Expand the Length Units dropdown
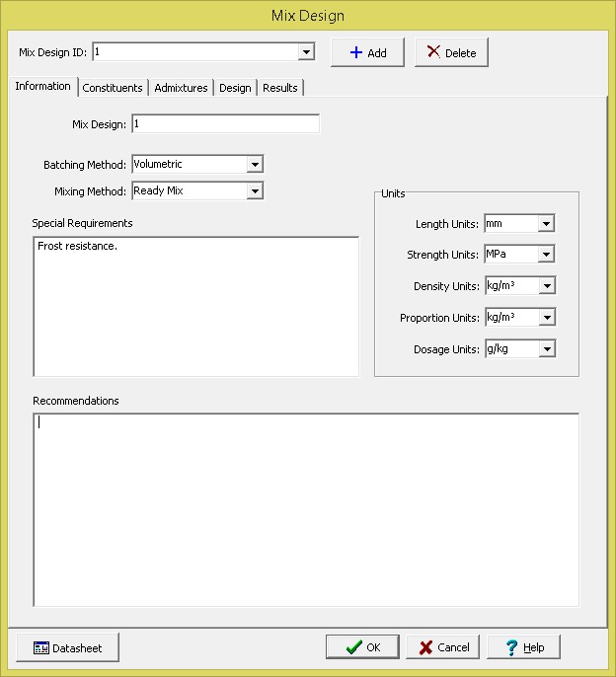 click(546, 224)
